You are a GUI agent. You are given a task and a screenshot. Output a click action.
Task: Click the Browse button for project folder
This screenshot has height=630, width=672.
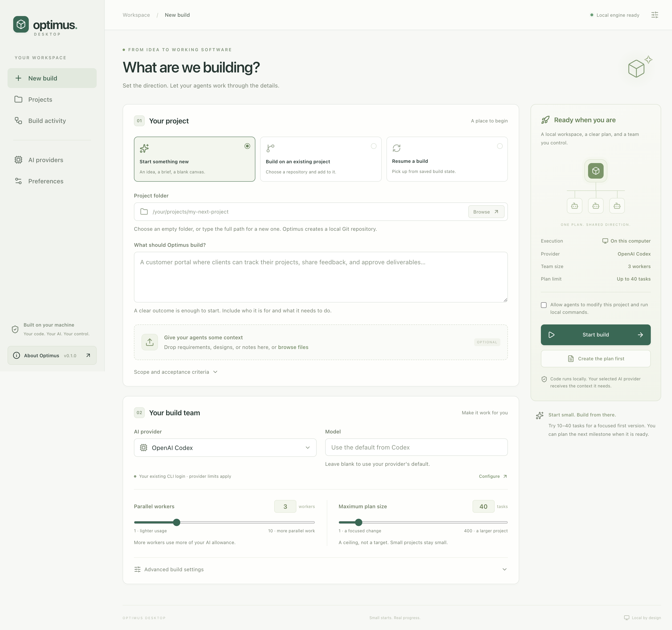pos(486,211)
